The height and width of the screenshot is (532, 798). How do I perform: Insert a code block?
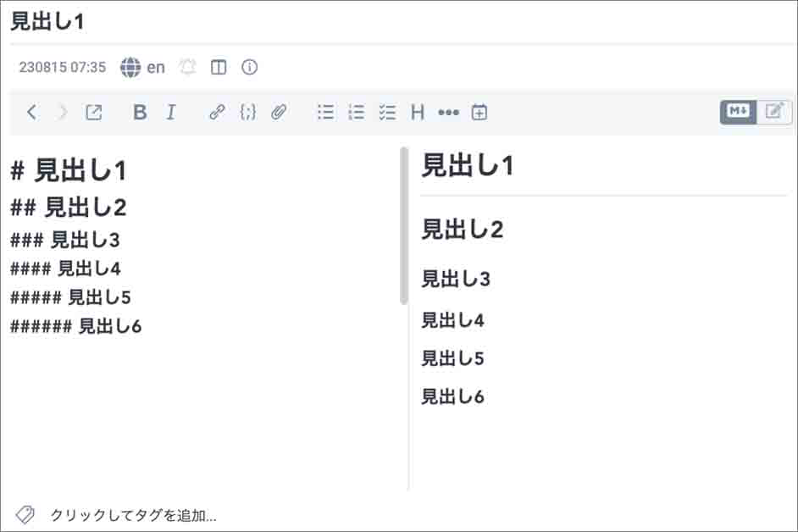[247, 111]
